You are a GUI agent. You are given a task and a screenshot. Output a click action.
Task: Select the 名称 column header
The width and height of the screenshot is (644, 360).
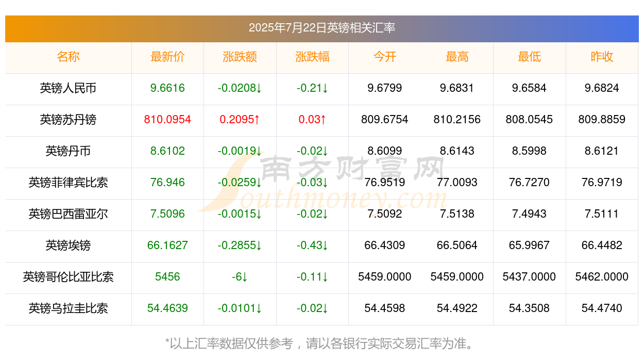68,57
